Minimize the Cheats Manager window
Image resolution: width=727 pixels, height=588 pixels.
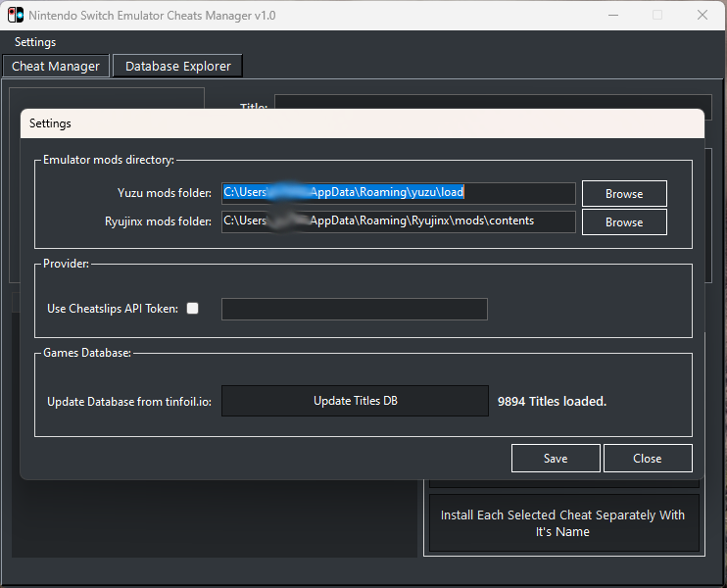click(x=613, y=15)
